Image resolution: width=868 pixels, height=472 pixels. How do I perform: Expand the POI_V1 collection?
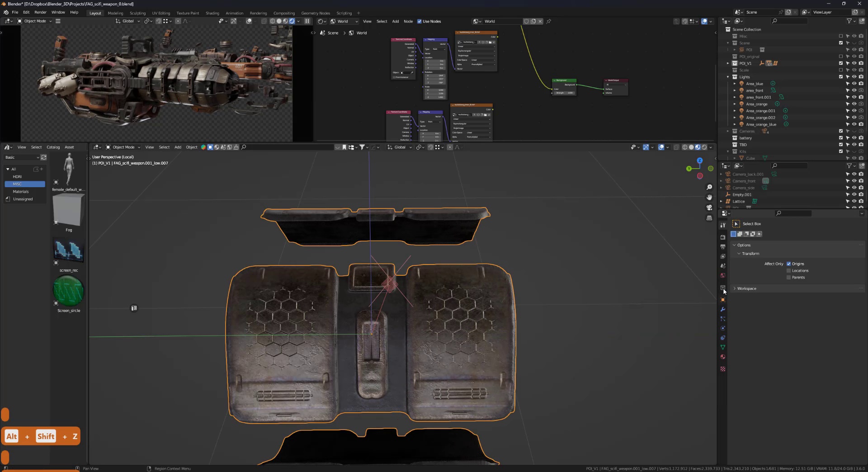tap(728, 63)
